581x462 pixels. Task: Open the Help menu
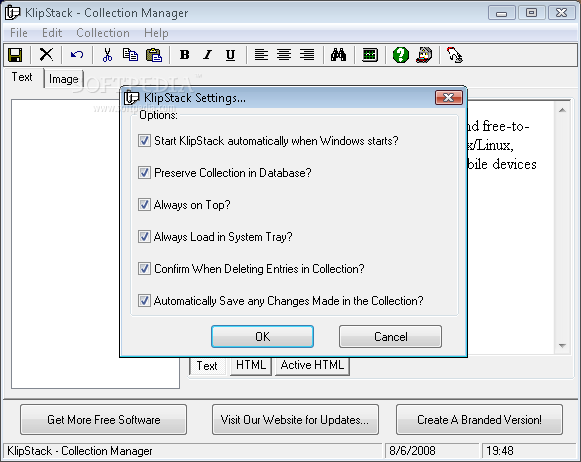[x=156, y=33]
